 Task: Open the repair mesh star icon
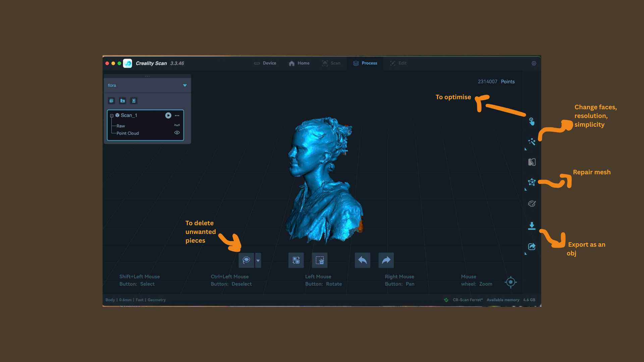[x=532, y=182]
